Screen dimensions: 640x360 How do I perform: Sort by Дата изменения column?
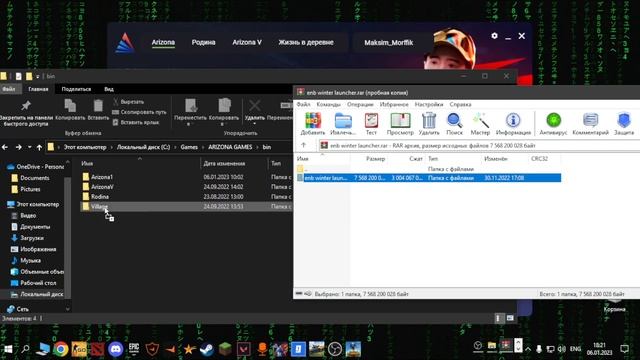(x=224, y=163)
